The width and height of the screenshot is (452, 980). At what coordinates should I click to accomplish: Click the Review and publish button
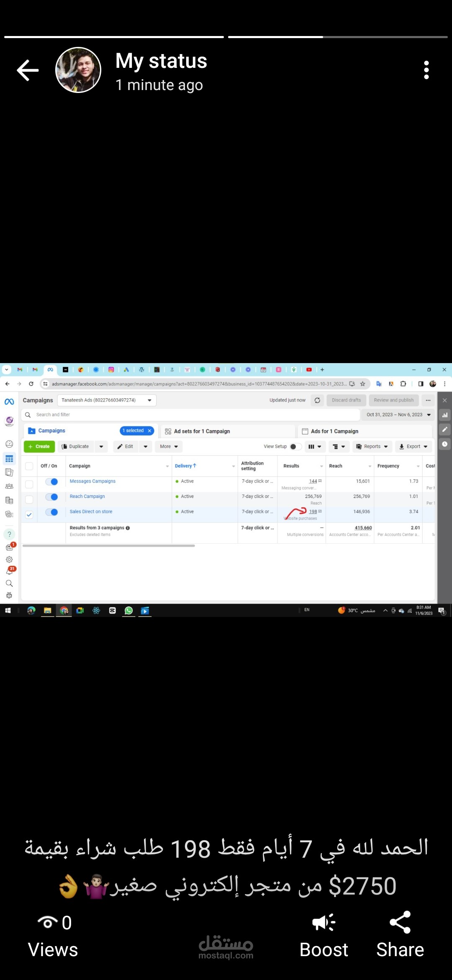pos(394,400)
